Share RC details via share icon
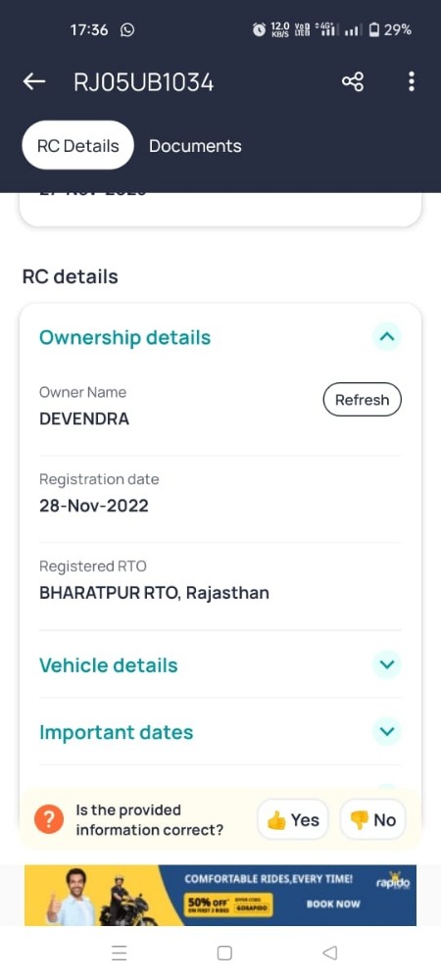The height and width of the screenshot is (980, 441). click(x=352, y=82)
